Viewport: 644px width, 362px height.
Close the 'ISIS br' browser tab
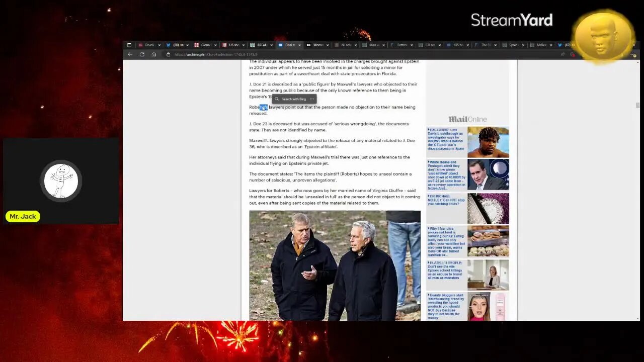point(467,45)
